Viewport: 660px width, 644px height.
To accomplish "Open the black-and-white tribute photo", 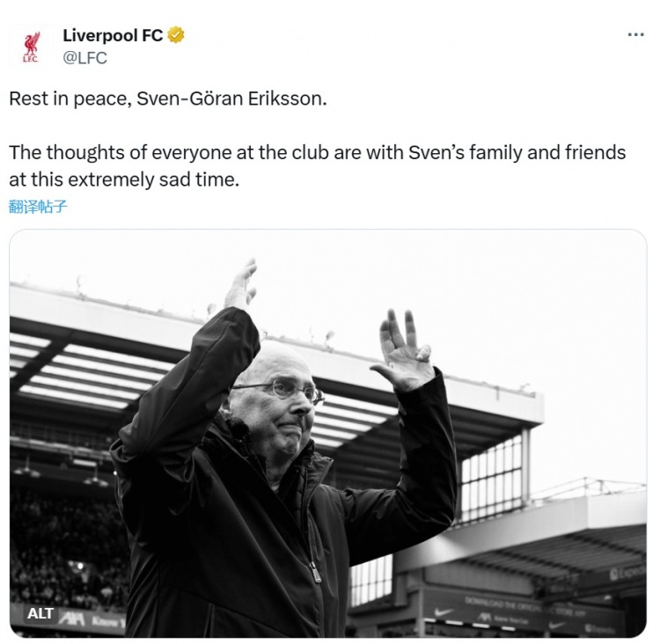I will [x=327, y=433].
